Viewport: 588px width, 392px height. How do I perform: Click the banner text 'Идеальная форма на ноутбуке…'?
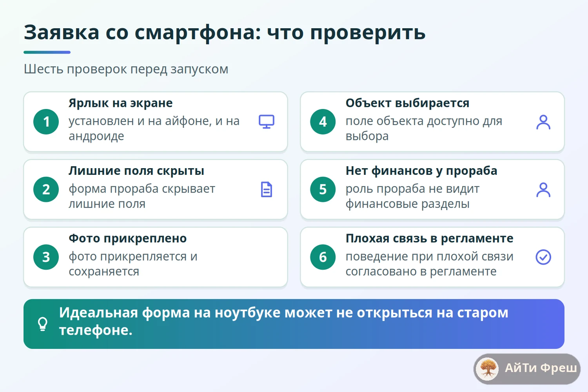[283, 321]
